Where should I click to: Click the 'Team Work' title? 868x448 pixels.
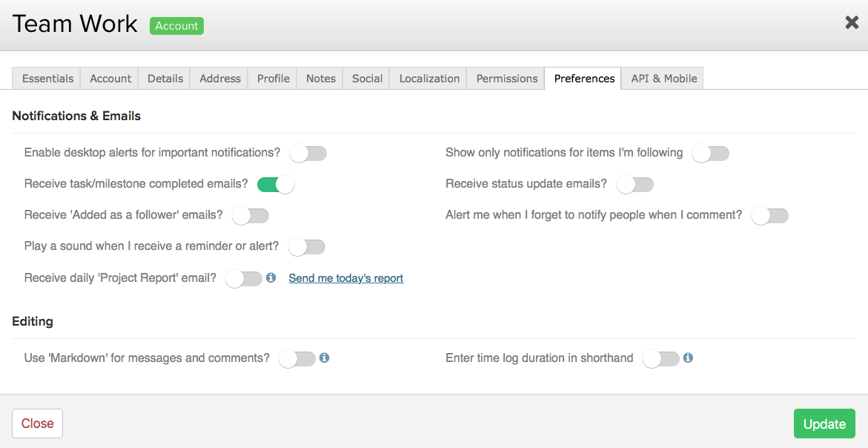(75, 24)
